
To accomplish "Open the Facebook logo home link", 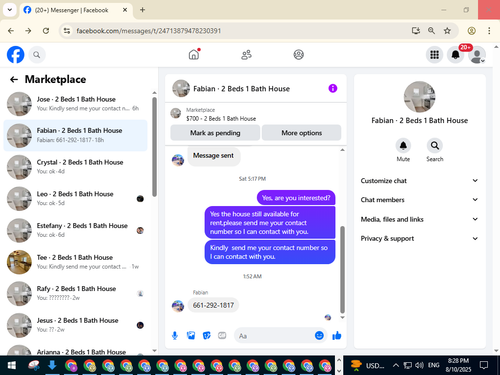I will [x=15, y=55].
